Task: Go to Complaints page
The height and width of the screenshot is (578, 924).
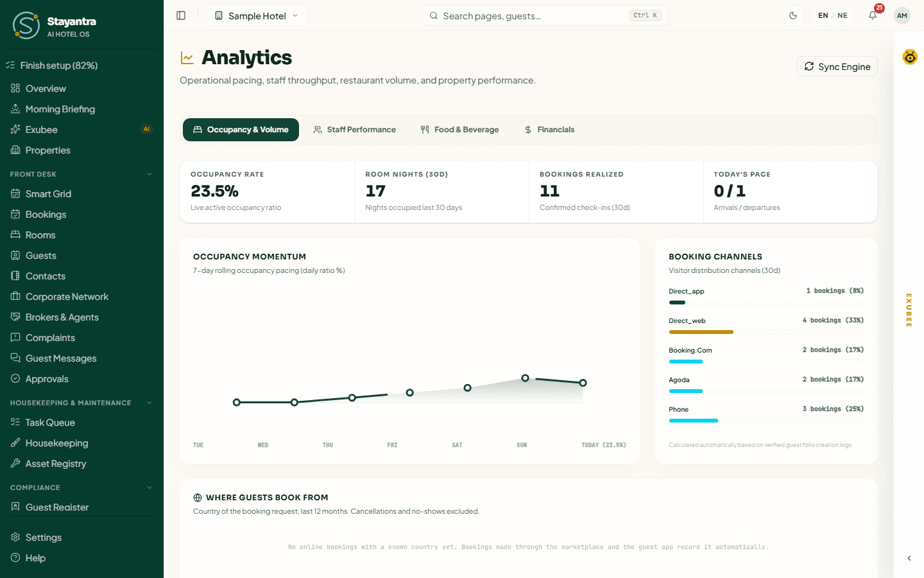Action: (x=82, y=338)
